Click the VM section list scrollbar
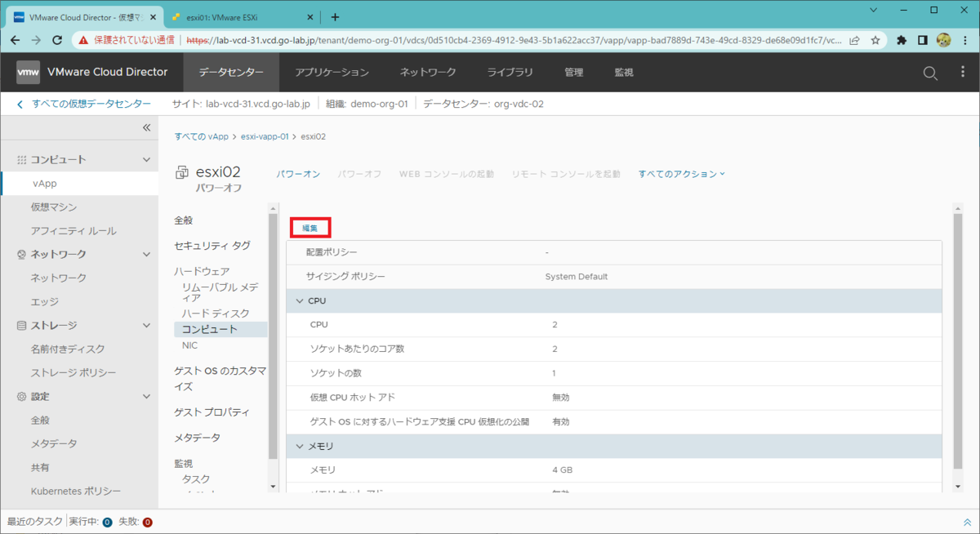This screenshot has height=534, width=980. coord(274,335)
